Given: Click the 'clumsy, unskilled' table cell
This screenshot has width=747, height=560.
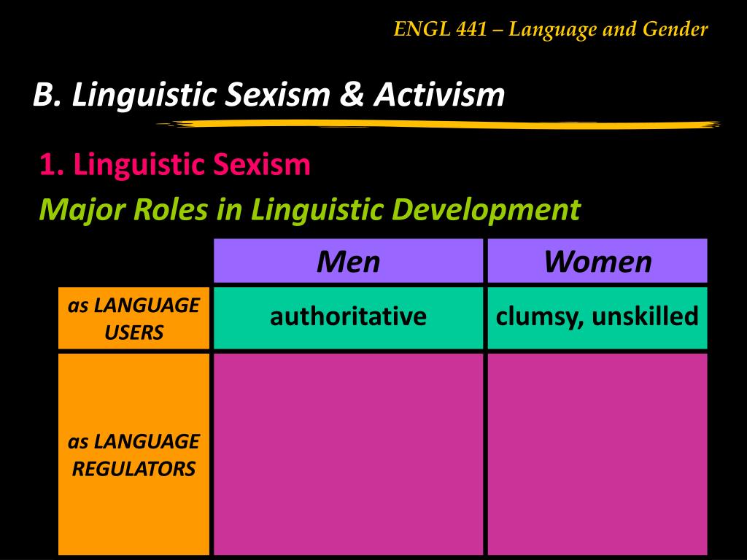Looking at the screenshot, I should (x=597, y=318).
